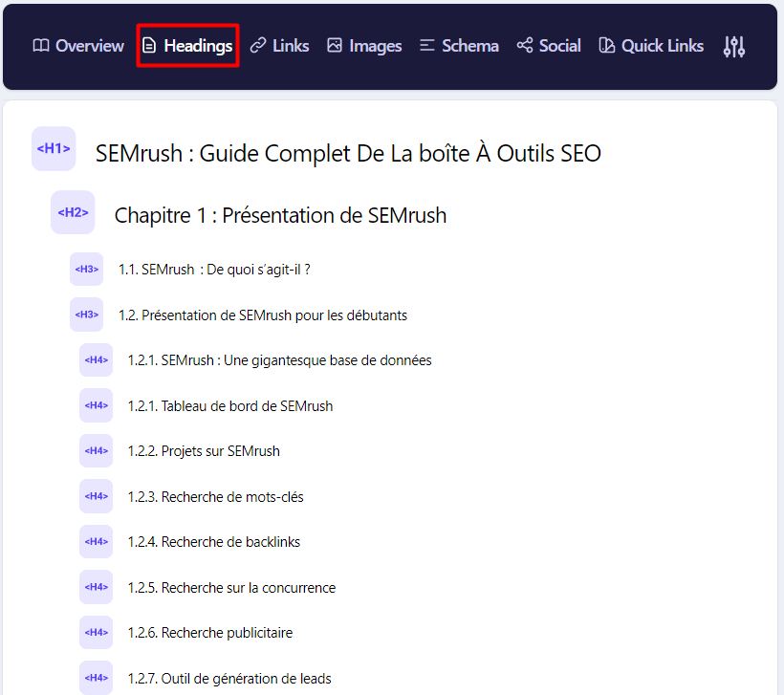Go to the Images tab
This screenshot has height=695, width=784.
click(364, 46)
